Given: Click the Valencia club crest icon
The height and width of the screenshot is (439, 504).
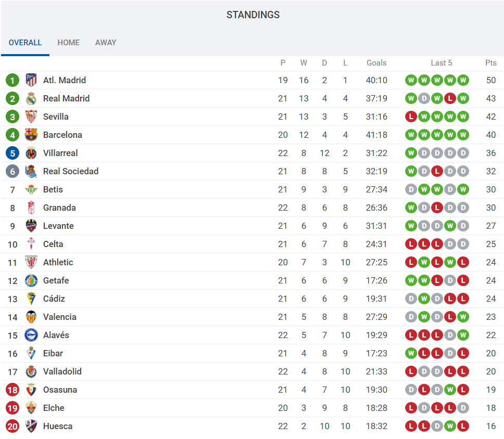Looking at the screenshot, I should tap(31, 317).
